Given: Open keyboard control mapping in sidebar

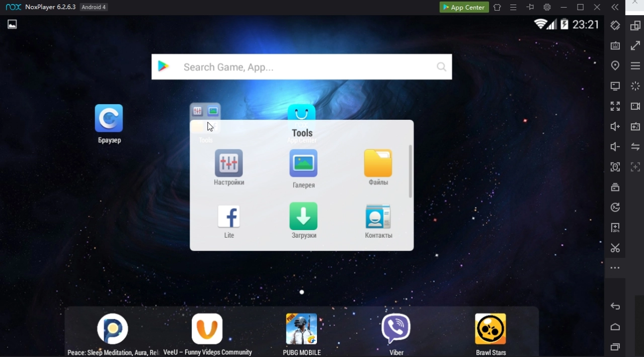Looking at the screenshot, I should pos(615,45).
